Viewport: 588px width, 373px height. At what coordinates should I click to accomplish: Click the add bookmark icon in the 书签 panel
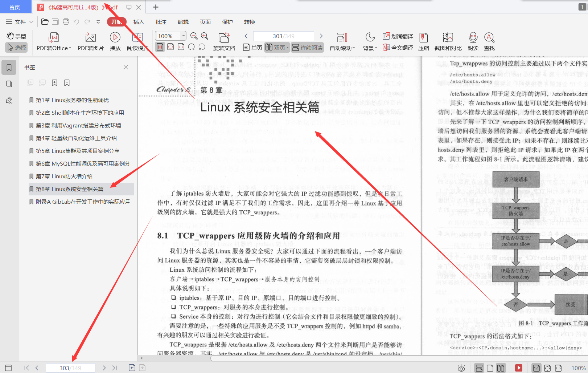click(54, 83)
